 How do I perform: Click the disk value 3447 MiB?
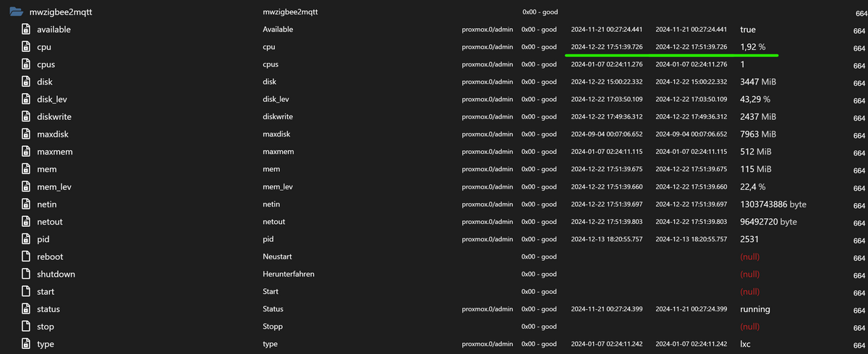tap(758, 82)
